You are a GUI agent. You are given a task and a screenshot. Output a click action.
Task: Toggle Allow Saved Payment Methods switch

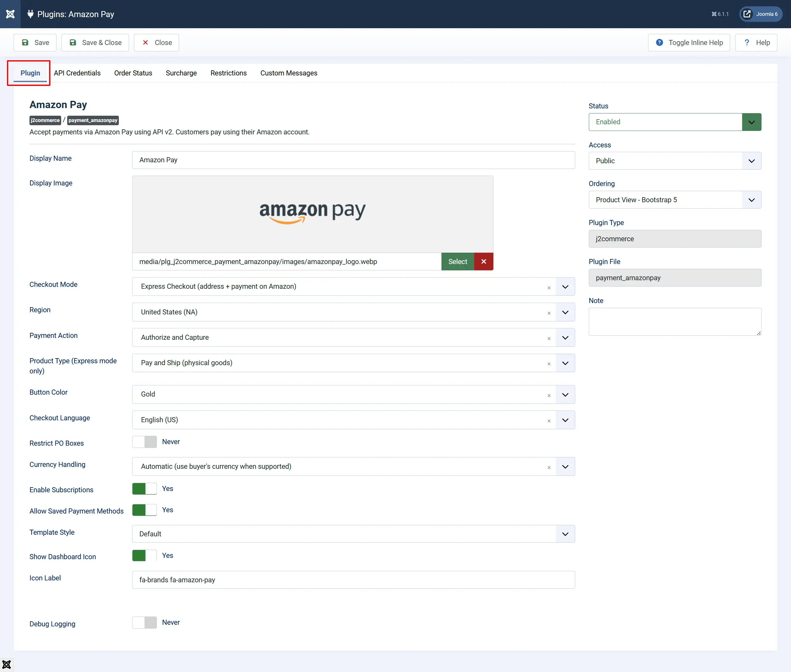click(x=144, y=510)
